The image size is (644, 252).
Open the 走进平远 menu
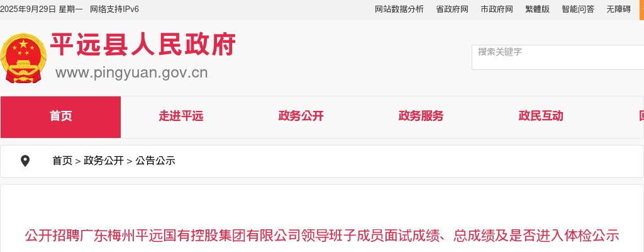[181, 116]
